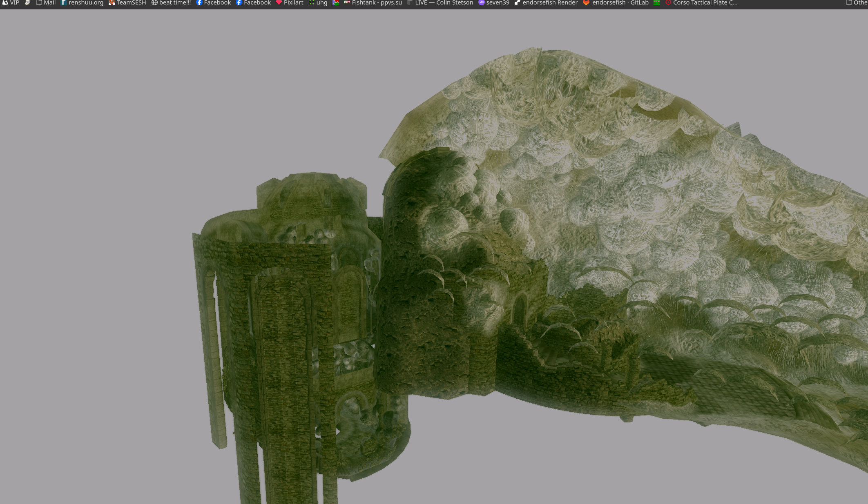868x504 pixels.
Task: Open the endorsefish Render bookmark
Action: [x=546, y=3]
